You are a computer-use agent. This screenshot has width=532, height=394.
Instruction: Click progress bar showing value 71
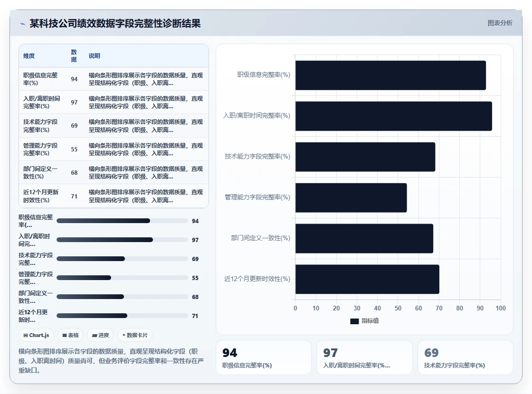(122, 316)
